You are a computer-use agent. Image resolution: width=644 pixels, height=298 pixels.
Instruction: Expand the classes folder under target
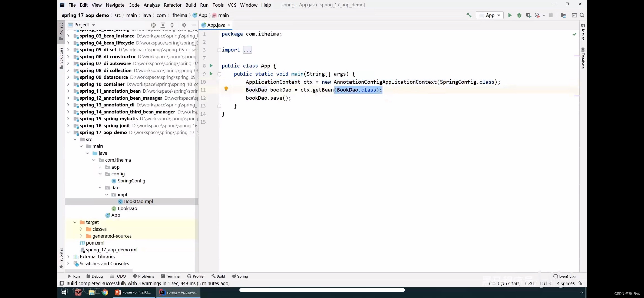(81, 229)
